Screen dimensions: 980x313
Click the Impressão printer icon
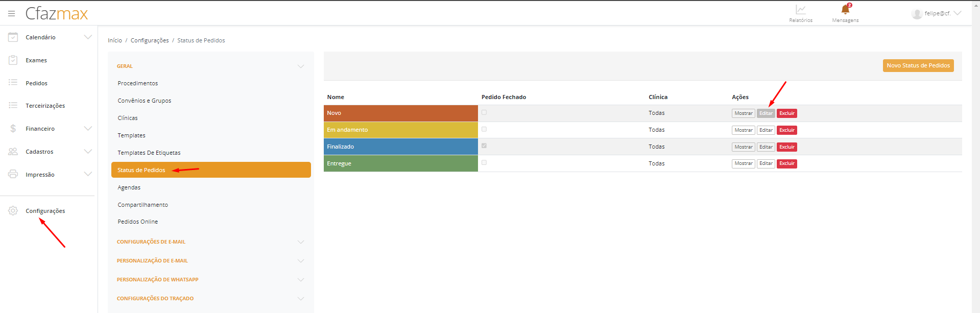(13, 174)
